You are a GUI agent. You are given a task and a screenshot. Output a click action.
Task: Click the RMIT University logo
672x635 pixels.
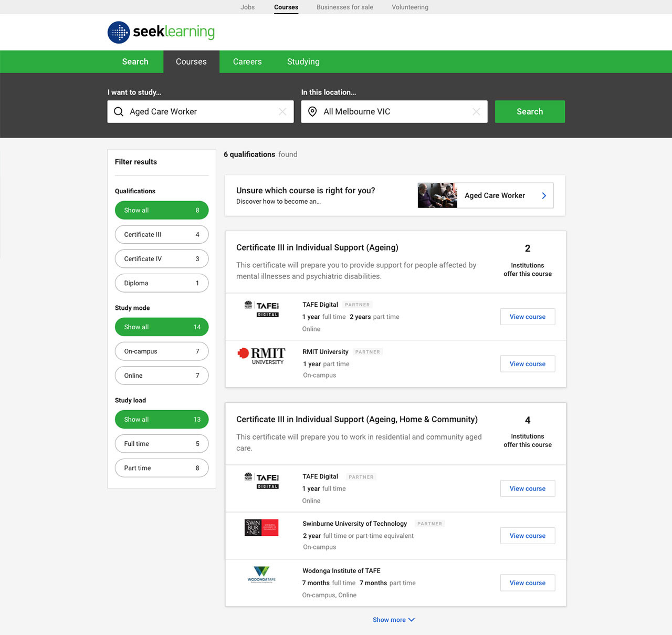(x=261, y=356)
